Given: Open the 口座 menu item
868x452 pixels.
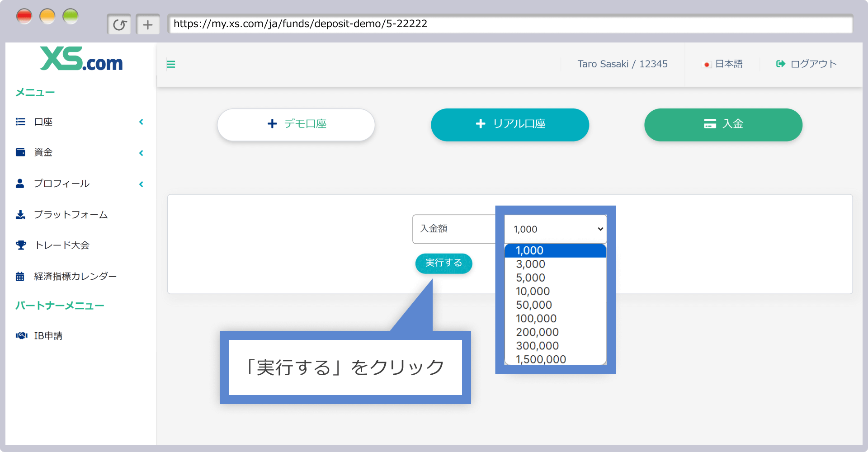Looking at the screenshot, I should pos(43,122).
